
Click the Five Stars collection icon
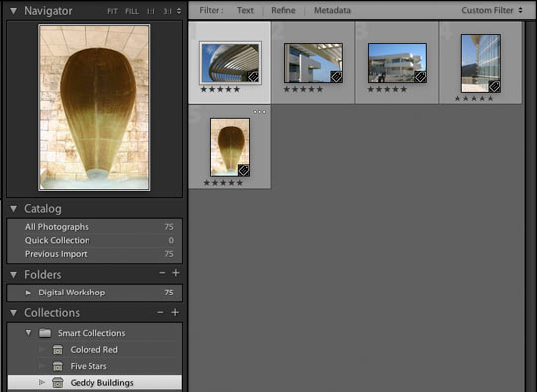[x=58, y=366]
